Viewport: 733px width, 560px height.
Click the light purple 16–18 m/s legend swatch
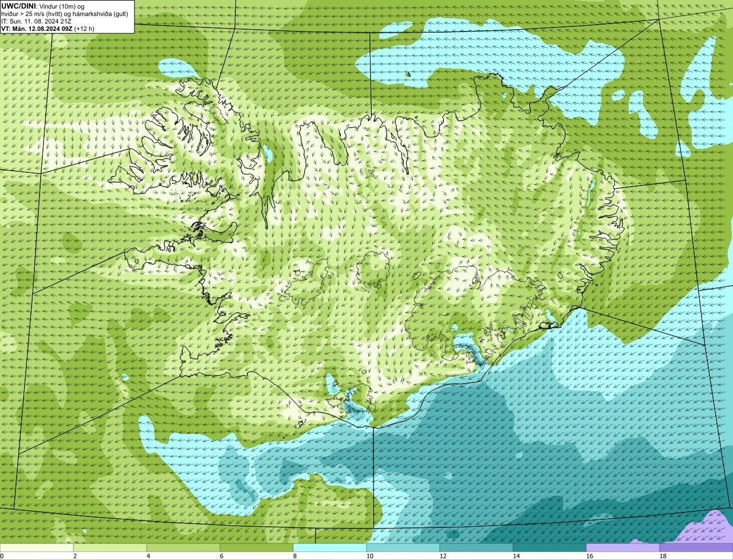[623, 548]
